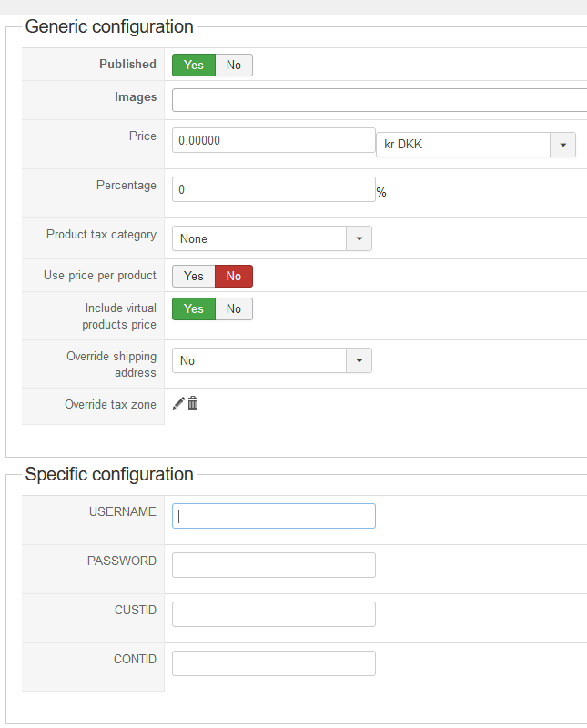Click the trash icon for Override tax zone
Screen dimensions: 587x728
[193, 403]
